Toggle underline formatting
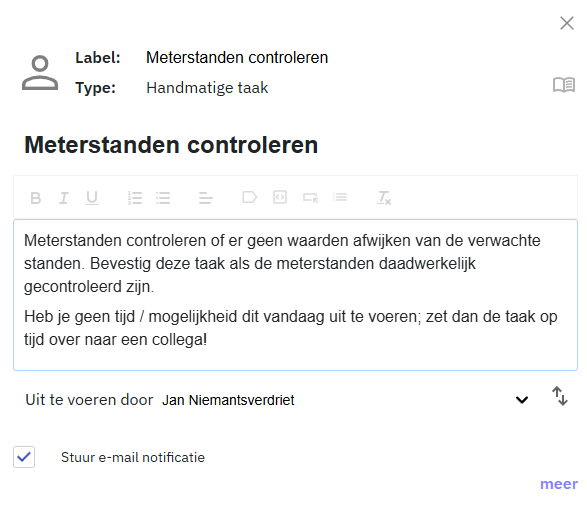The width and height of the screenshot is (587, 521). pyautogui.click(x=92, y=198)
